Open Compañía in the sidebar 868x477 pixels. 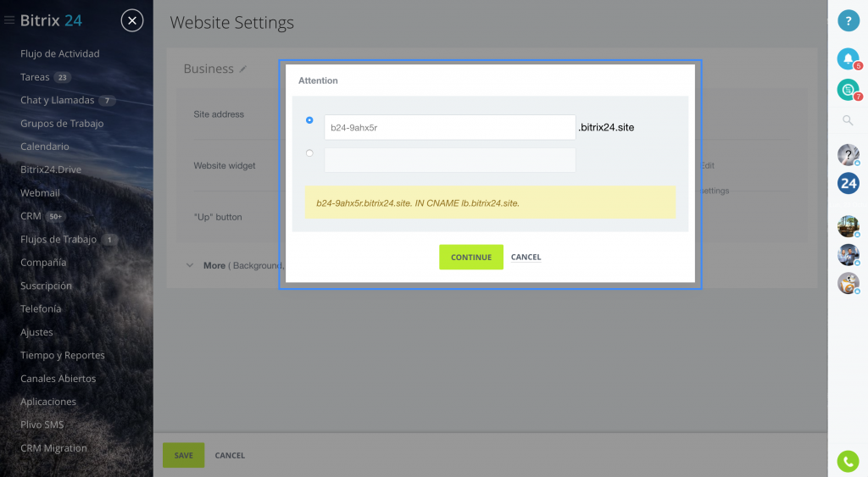coord(43,263)
